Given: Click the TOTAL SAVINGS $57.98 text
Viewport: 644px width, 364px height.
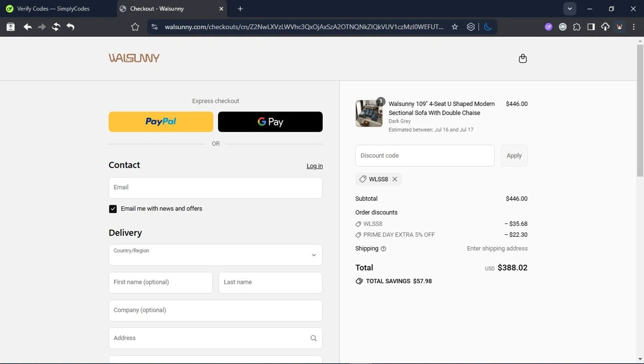Looking at the screenshot, I should pyautogui.click(x=398, y=281).
